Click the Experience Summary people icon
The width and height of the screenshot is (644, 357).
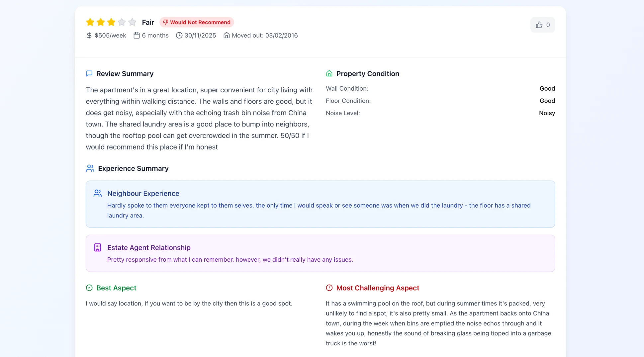(90, 168)
